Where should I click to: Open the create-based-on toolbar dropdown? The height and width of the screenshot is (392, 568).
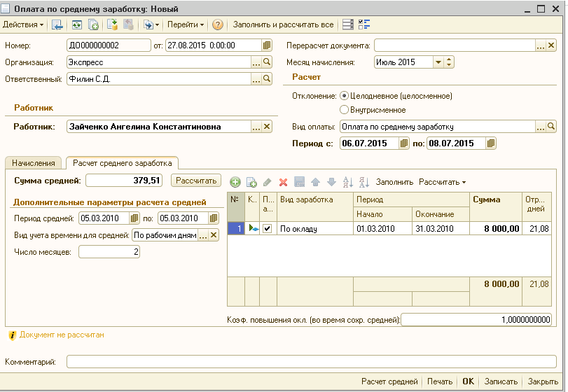click(x=151, y=24)
